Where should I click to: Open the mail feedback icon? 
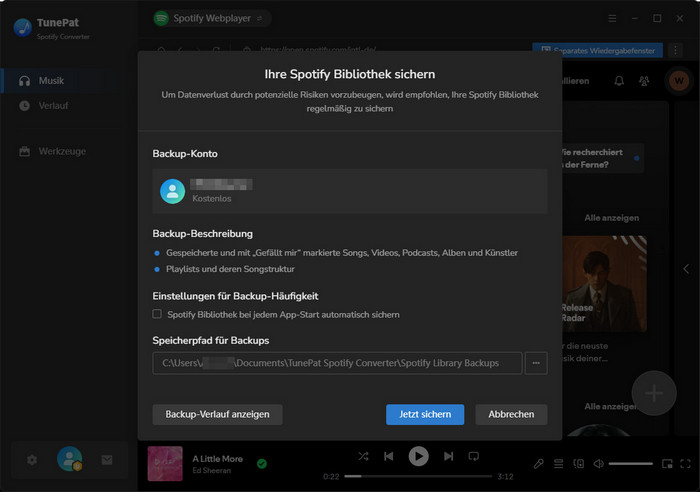(107, 459)
